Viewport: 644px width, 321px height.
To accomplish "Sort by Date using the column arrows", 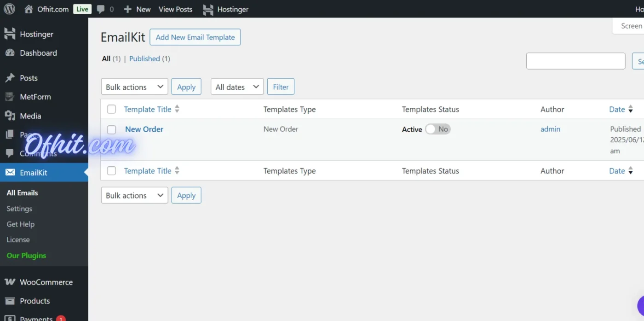I will coord(630,109).
